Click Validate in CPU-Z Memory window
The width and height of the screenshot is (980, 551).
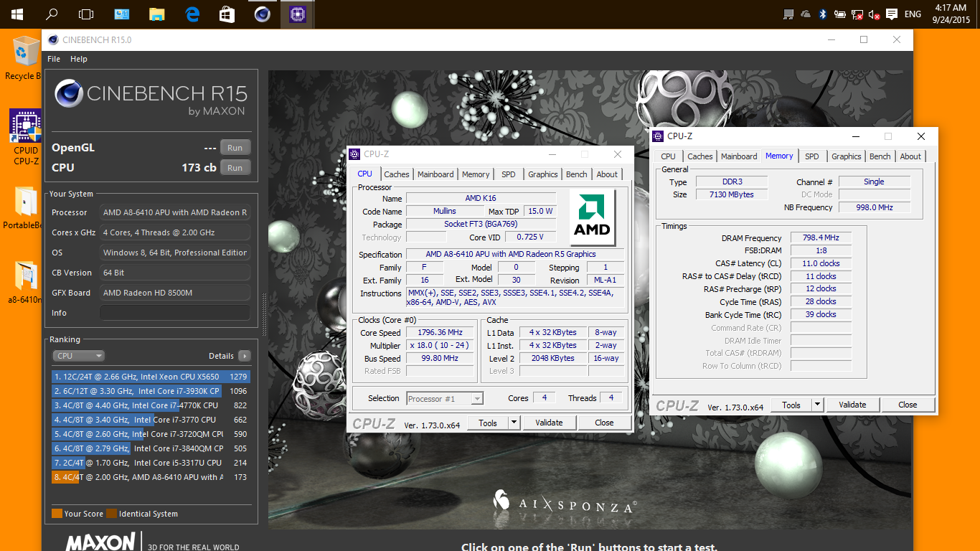[x=852, y=405]
